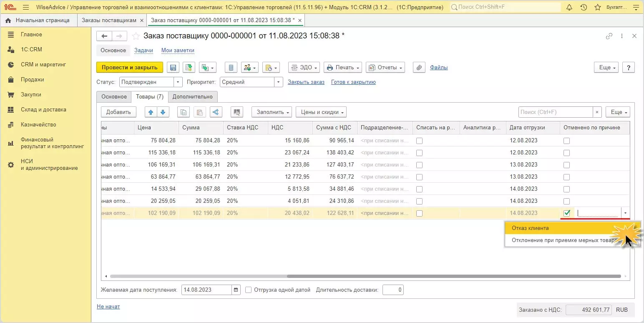
Task: Uncheck 'Отменено по причине' in the highlighted row
Action: 566,213
